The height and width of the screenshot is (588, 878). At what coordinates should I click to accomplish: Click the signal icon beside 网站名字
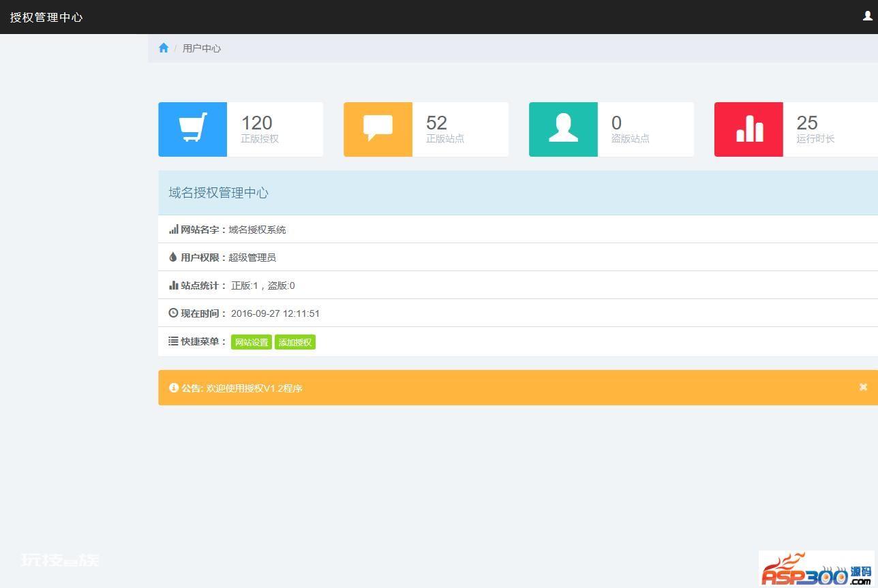coord(174,230)
